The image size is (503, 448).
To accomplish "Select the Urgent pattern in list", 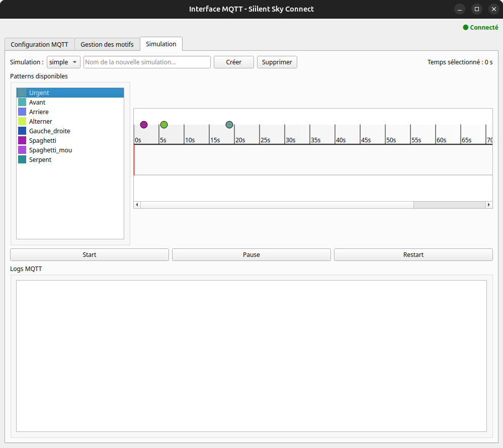I will tap(39, 93).
